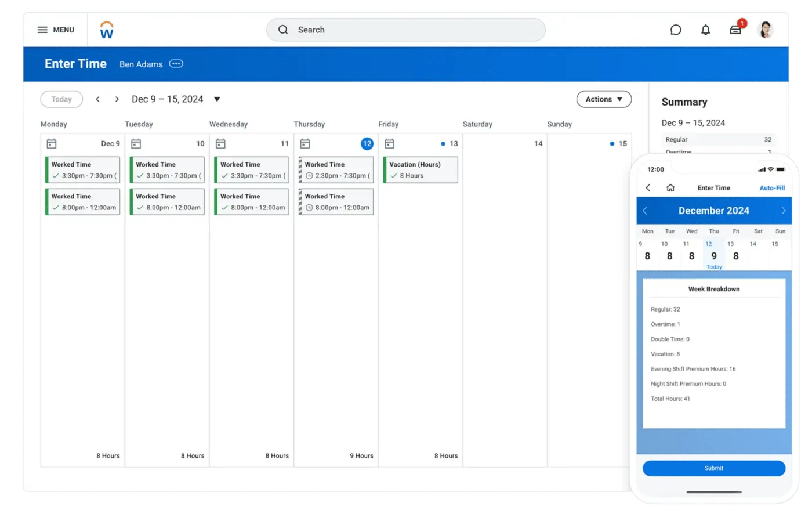Click the Workday logo

[x=106, y=30]
